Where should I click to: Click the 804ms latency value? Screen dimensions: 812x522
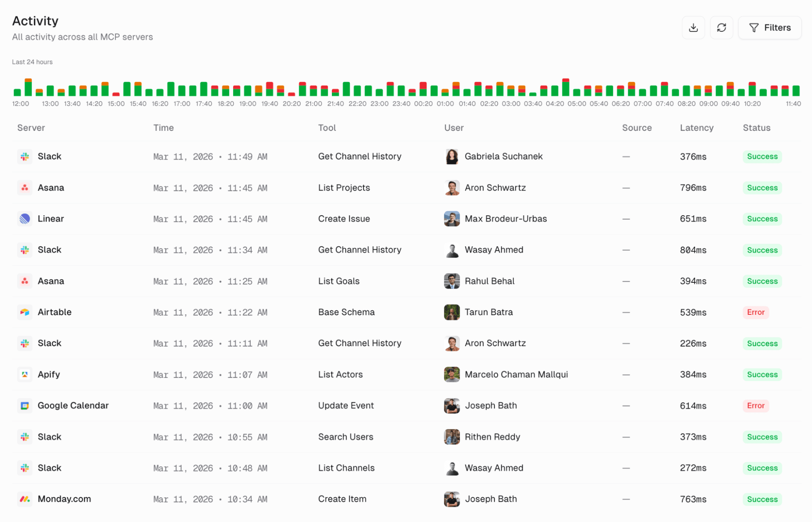(693, 250)
